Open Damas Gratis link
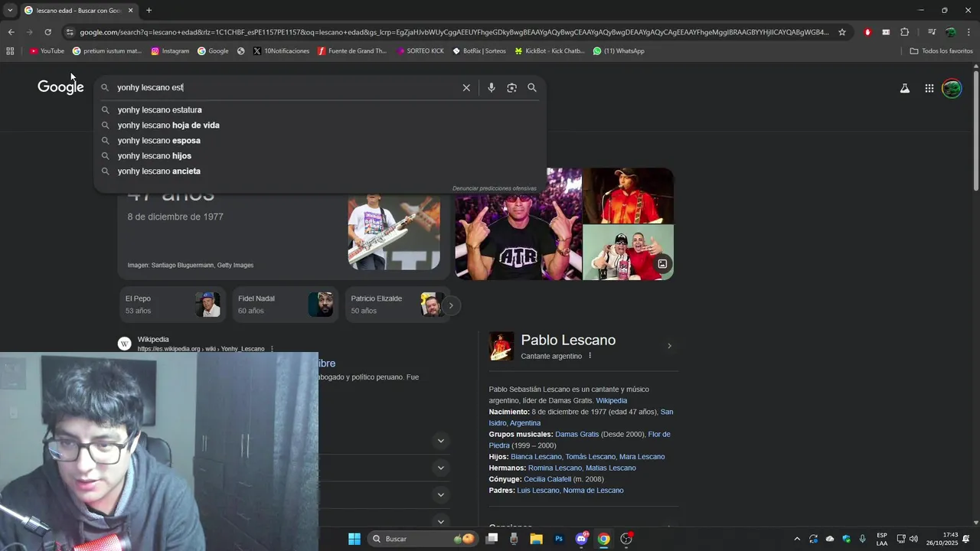Image resolution: width=980 pixels, height=551 pixels. click(577, 434)
